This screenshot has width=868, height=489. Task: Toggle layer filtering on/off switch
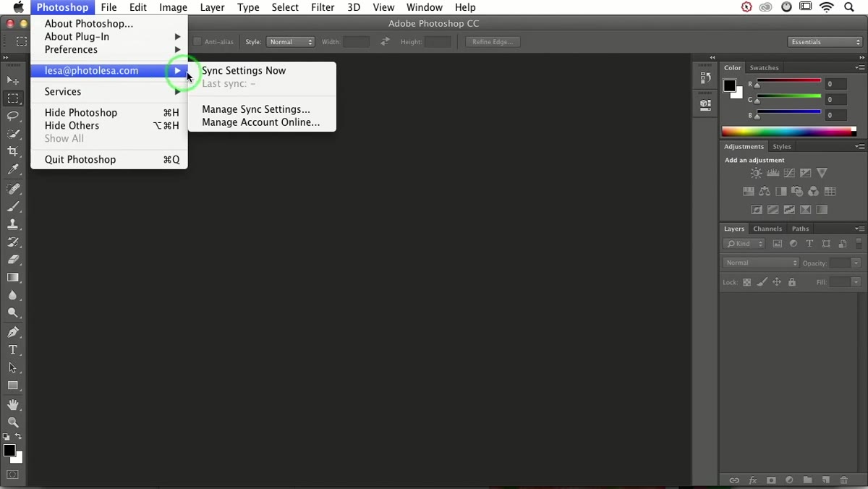tap(859, 244)
